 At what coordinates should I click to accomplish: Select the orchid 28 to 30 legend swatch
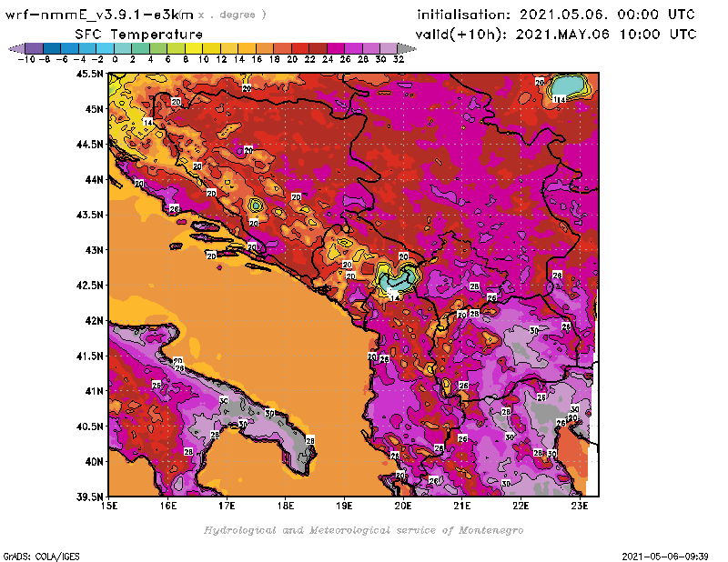tap(371, 48)
